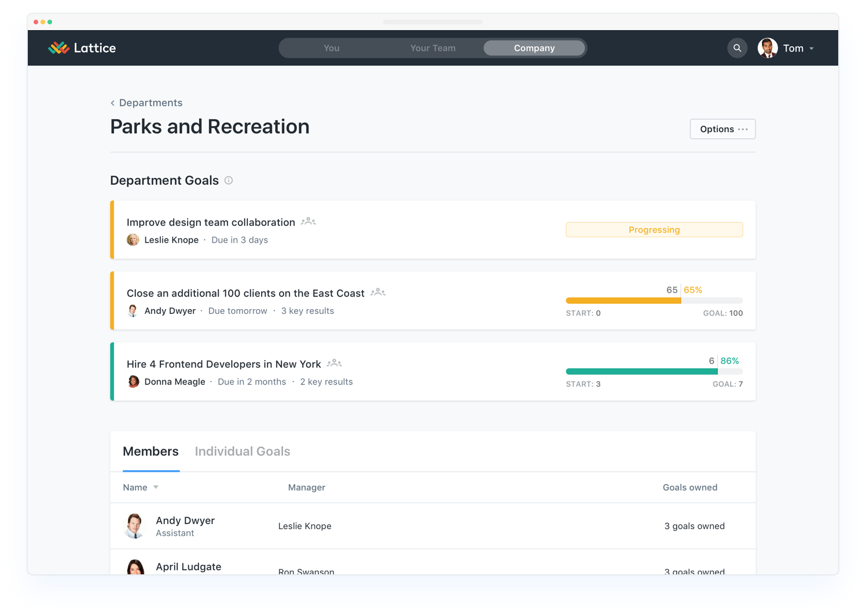
Task: Select the Members tab
Action: (x=151, y=451)
